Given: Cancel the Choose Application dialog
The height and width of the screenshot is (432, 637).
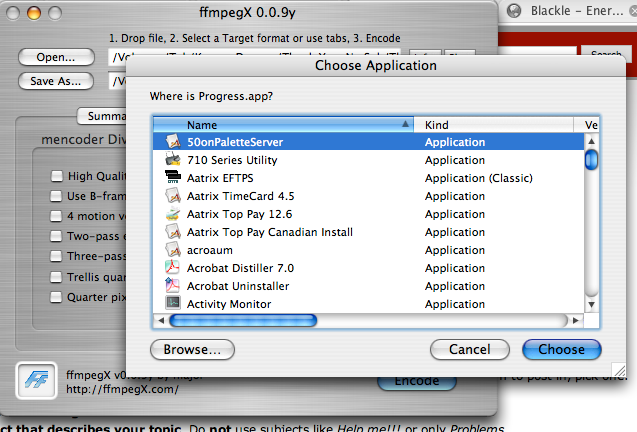Looking at the screenshot, I should 470,350.
